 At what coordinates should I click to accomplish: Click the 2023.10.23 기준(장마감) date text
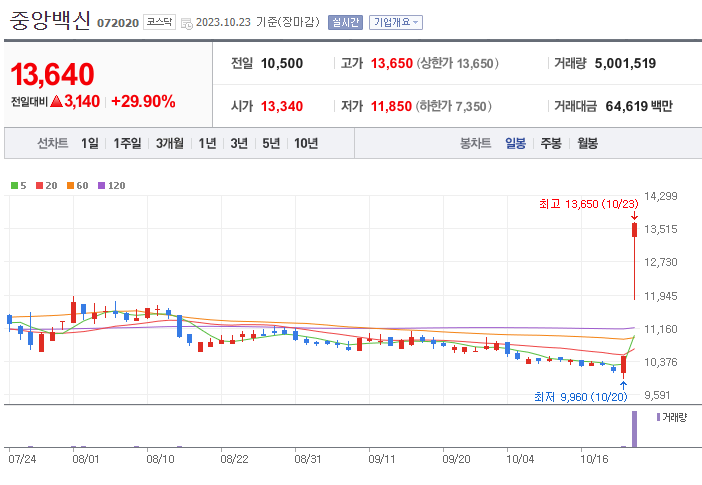[258, 22]
